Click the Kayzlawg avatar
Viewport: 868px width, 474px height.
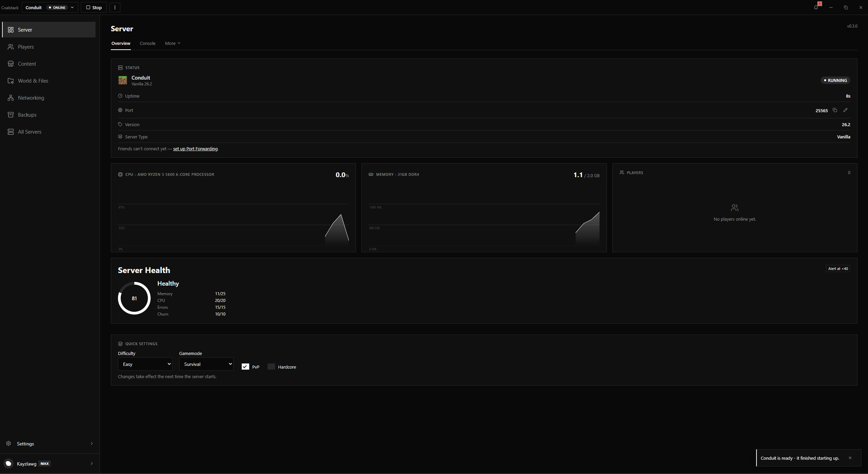click(x=8, y=463)
